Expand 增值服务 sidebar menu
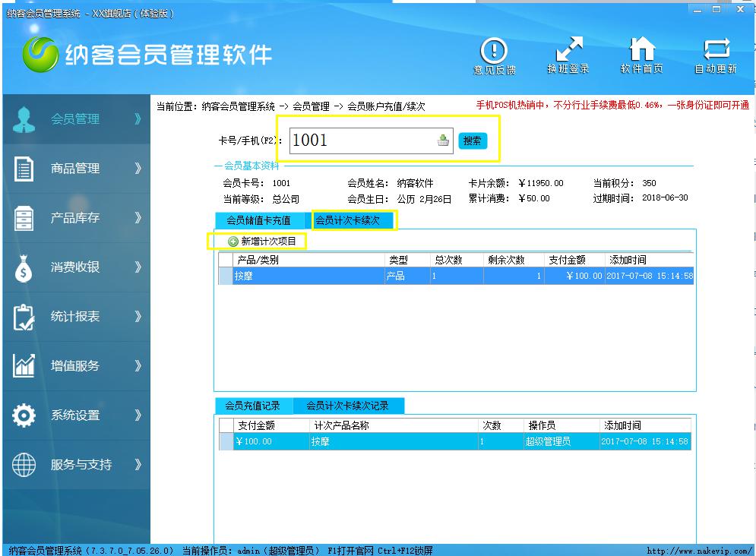This screenshot has height=556, width=756. coord(76,366)
